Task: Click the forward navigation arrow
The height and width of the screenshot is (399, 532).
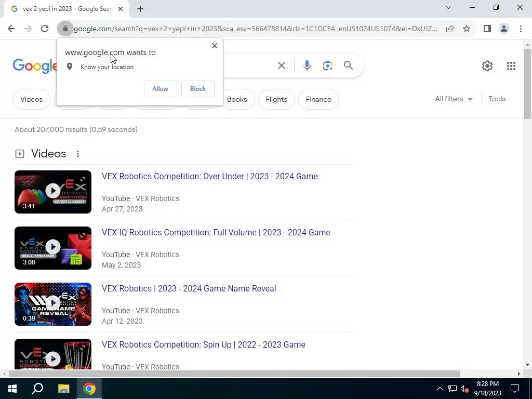Action: click(28, 29)
